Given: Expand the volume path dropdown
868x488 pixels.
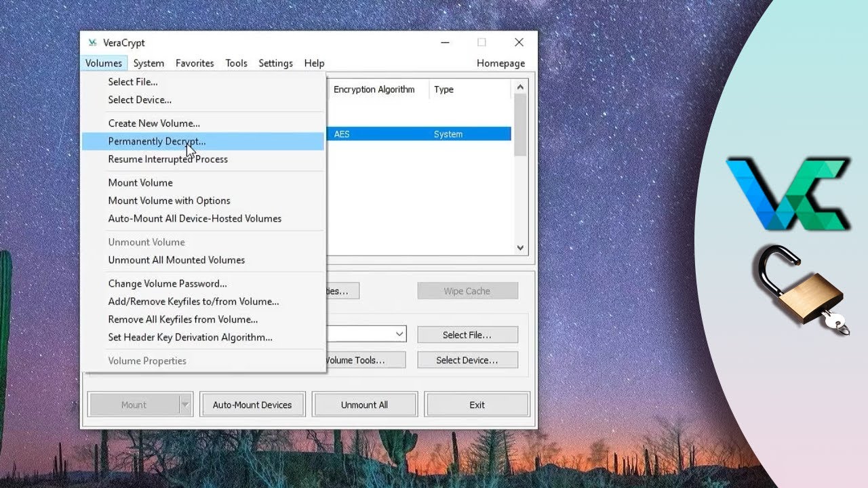Looking at the screenshot, I should pos(399,334).
